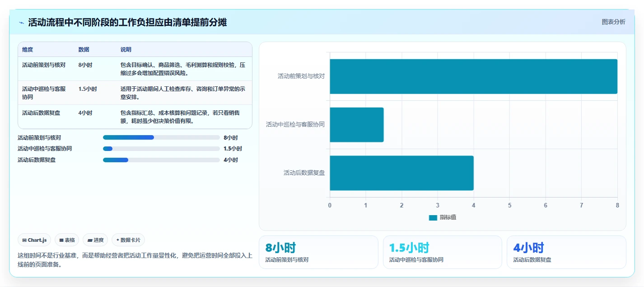Click x-axis tick value 0

(x=330, y=205)
